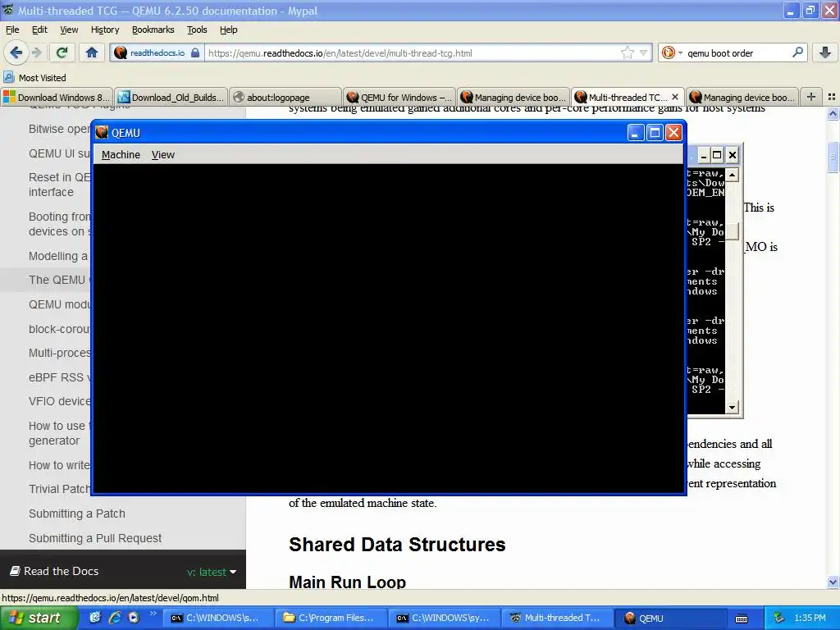Open the Windows start button
The image size is (840, 630).
[38, 618]
